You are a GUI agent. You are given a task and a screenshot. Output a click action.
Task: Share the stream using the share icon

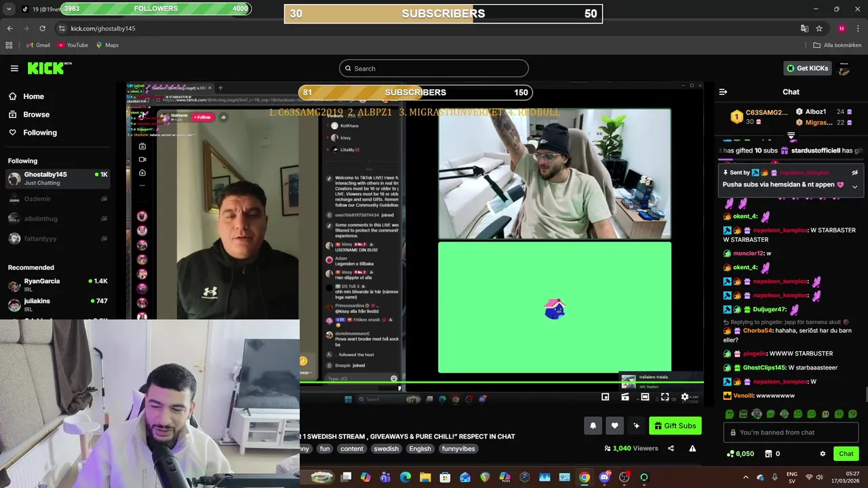[x=671, y=448]
